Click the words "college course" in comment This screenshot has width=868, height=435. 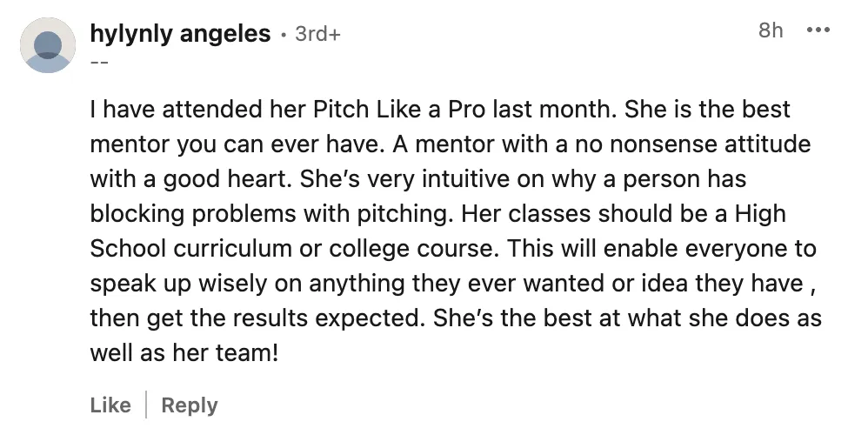429,249
